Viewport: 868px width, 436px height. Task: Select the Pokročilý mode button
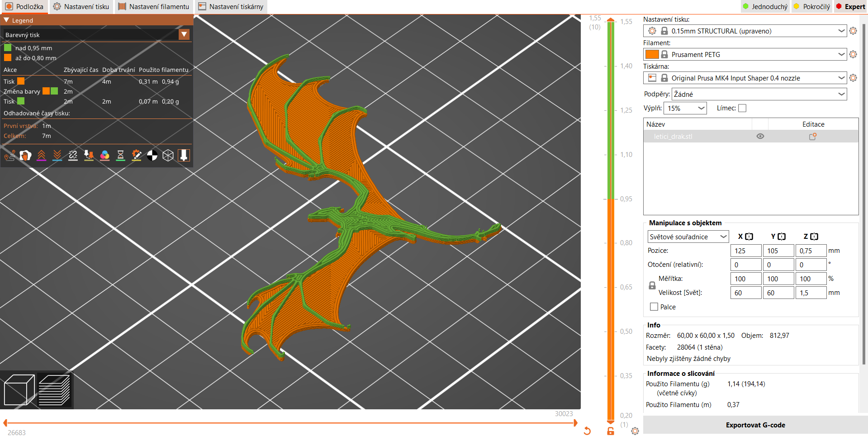811,6
